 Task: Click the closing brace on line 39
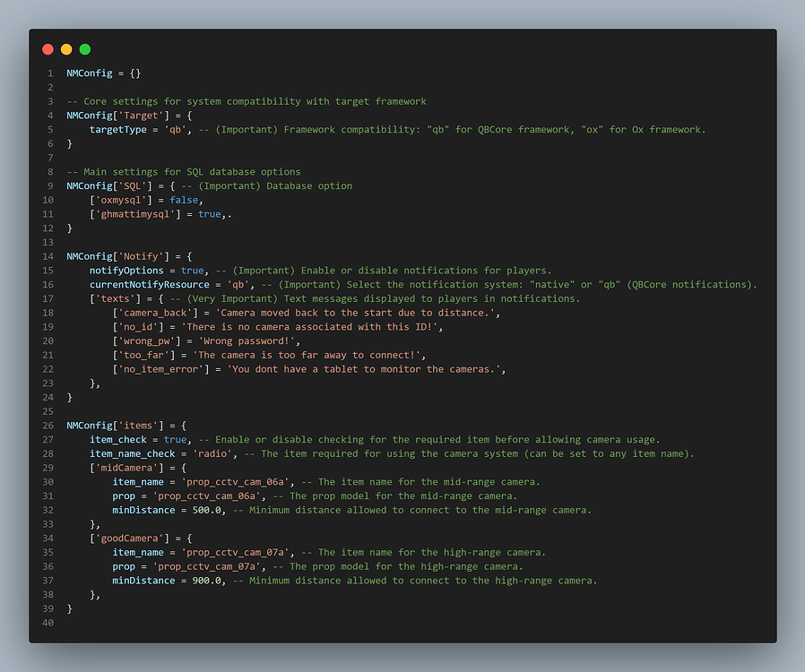point(69,609)
